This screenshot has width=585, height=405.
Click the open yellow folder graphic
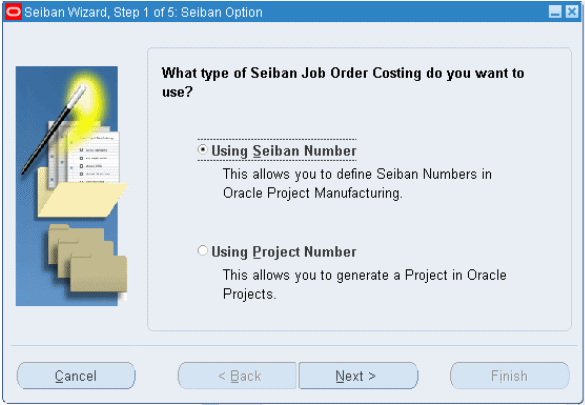[x=83, y=194]
